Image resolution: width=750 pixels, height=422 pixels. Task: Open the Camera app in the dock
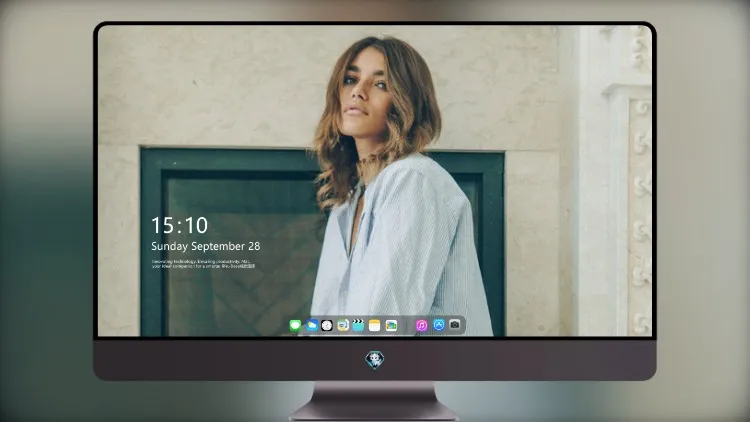(455, 325)
